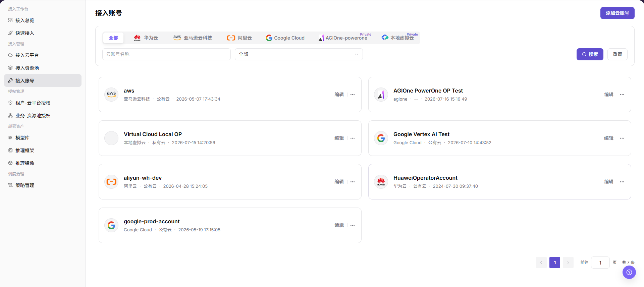Viewport: 644px width, 287px height.
Task: Open 接入总览 in the sidebar
Action: (x=43, y=20)
